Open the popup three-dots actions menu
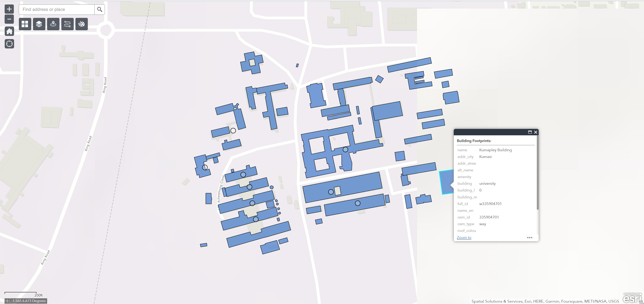Viewport: 644px width, 304px height. (529, 238)
